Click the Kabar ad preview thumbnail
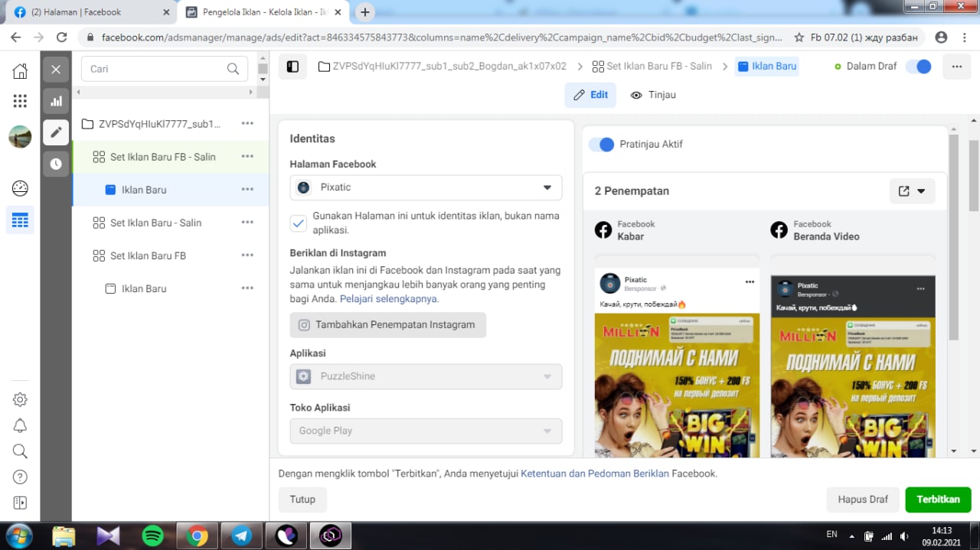 pos(677,362)
